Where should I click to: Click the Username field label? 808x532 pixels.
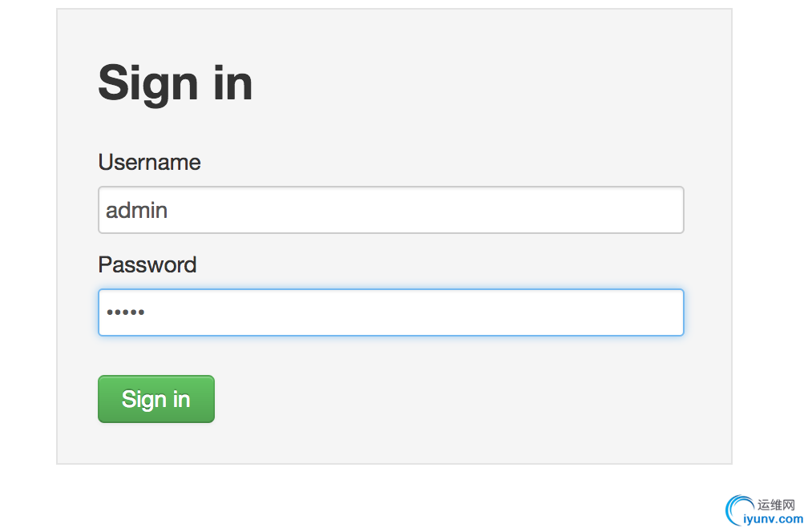pos(149,162)
